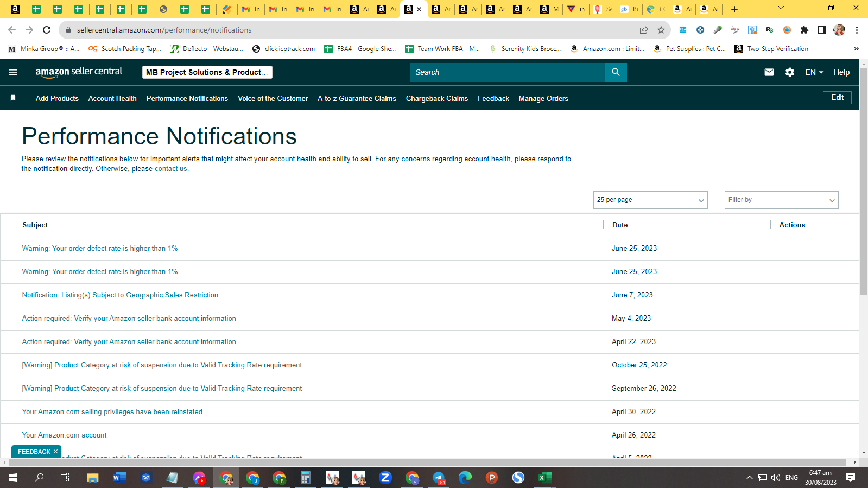Click the Edit button in the nav bar
Image resolution: width=868 pixels, height=488 pixels.
(838, 98)
